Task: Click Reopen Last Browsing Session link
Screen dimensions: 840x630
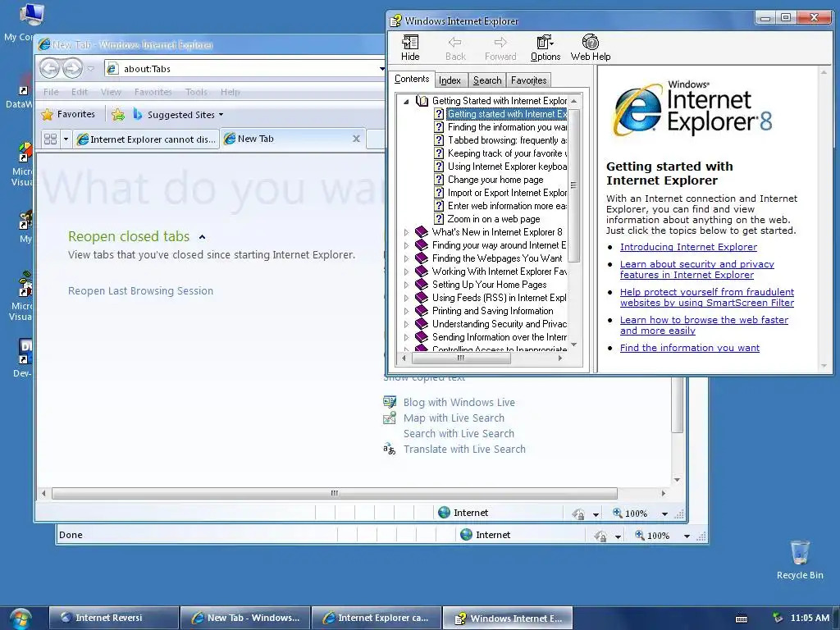Action: (140, 291)
